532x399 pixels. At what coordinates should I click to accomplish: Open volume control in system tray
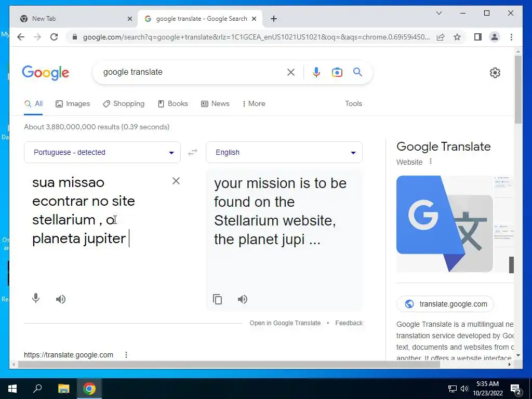tap(464, 389)
